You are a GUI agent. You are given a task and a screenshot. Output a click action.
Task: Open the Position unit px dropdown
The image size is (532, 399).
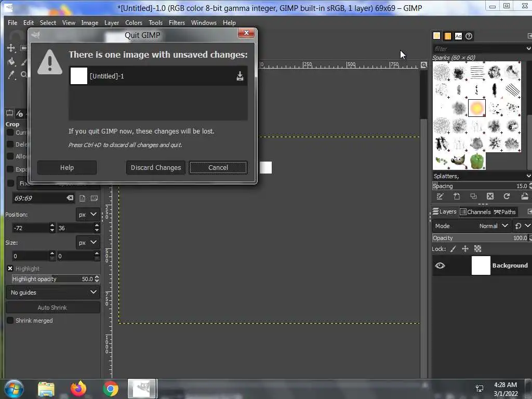(x=88, y=215)
